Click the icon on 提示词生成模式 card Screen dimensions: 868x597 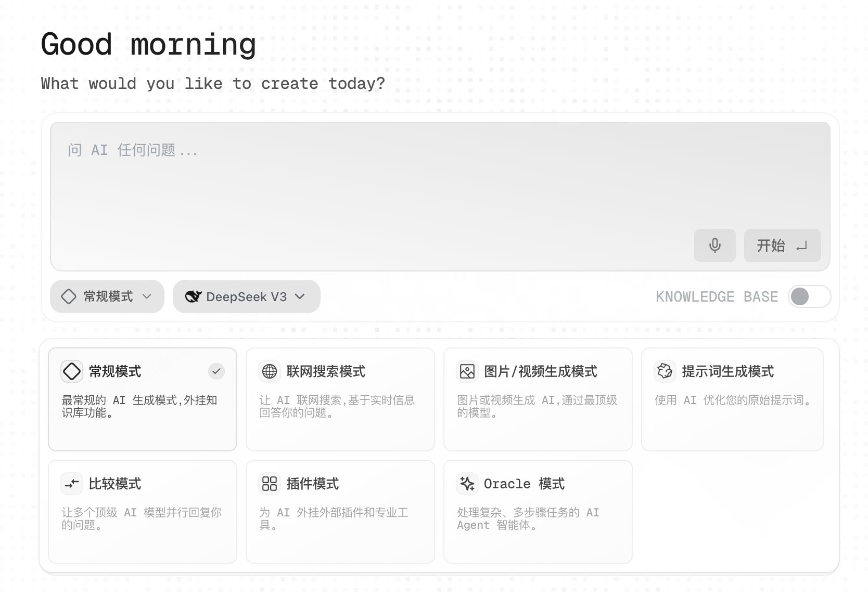[665, 371]
